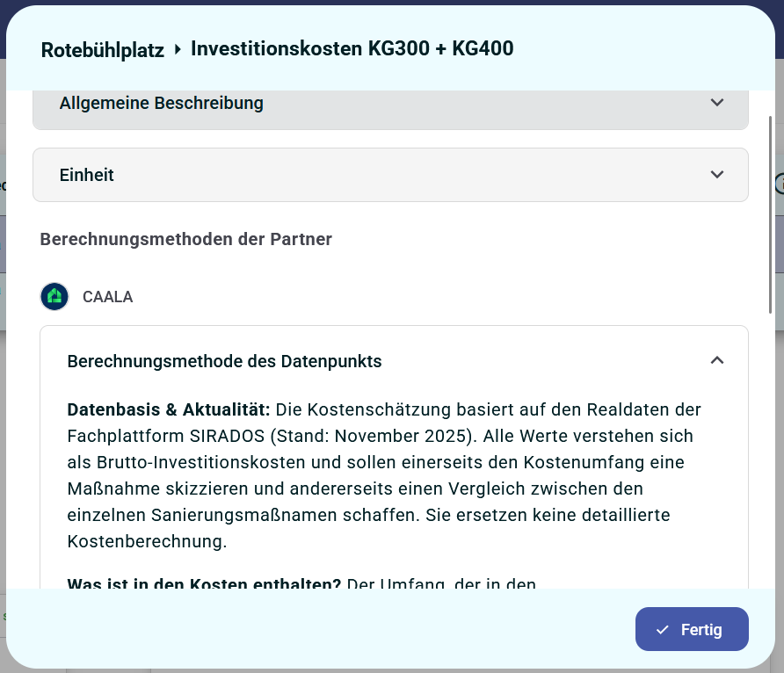Click the CAALA partner logo
Image resolution: width=784 pixels, height=673 pixels.
54,297
